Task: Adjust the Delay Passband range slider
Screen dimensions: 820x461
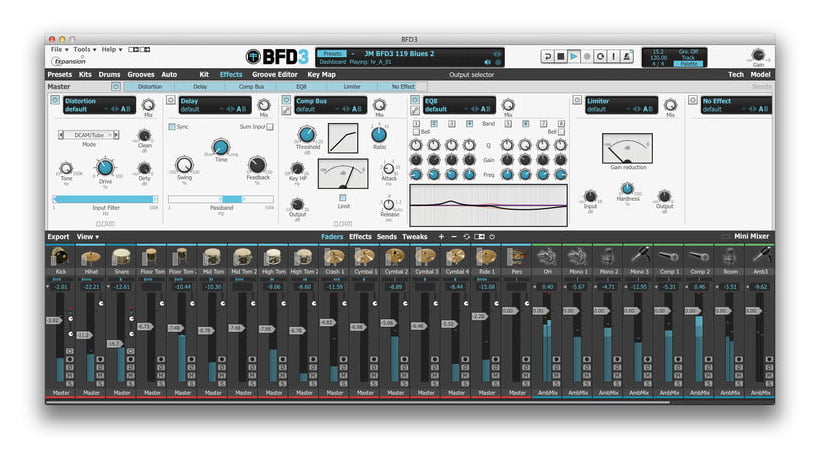Action: click(x=221, y=199)
